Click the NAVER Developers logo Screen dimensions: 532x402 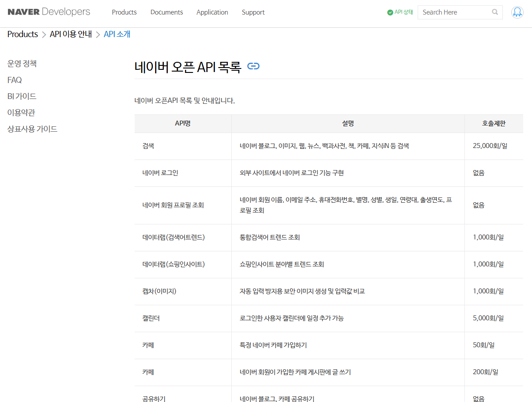click(x=49, y=12)
